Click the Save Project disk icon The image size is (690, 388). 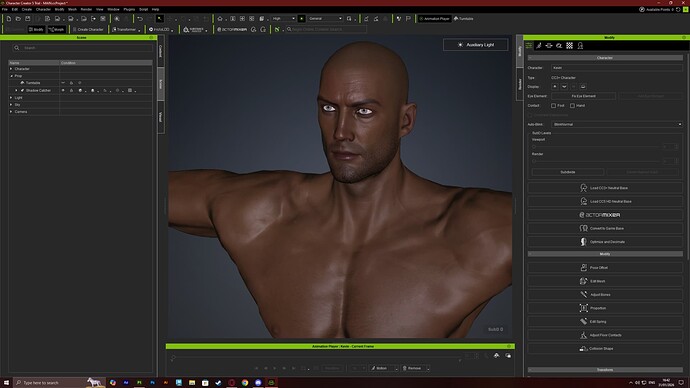[28, 19]
